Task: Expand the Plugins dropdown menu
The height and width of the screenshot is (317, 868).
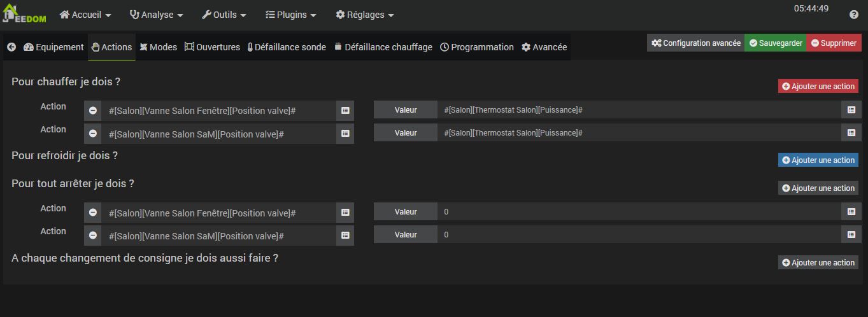Action: 290,15
